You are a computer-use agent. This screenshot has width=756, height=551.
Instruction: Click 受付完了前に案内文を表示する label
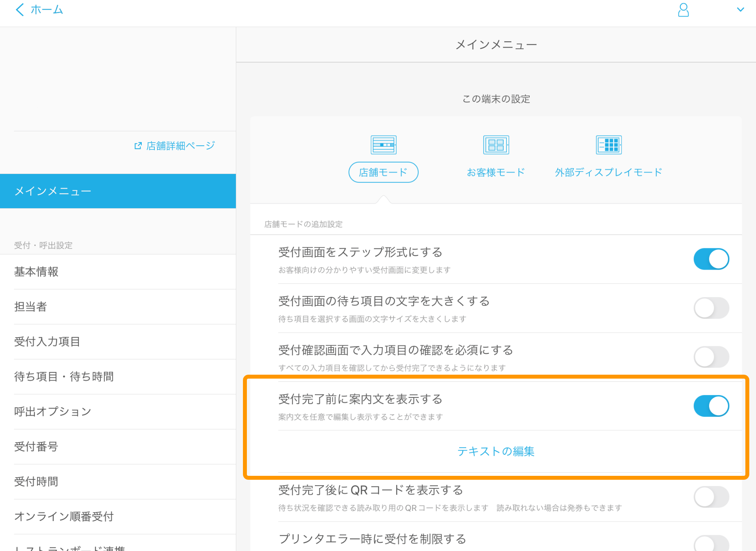click(x=360, y=399)
